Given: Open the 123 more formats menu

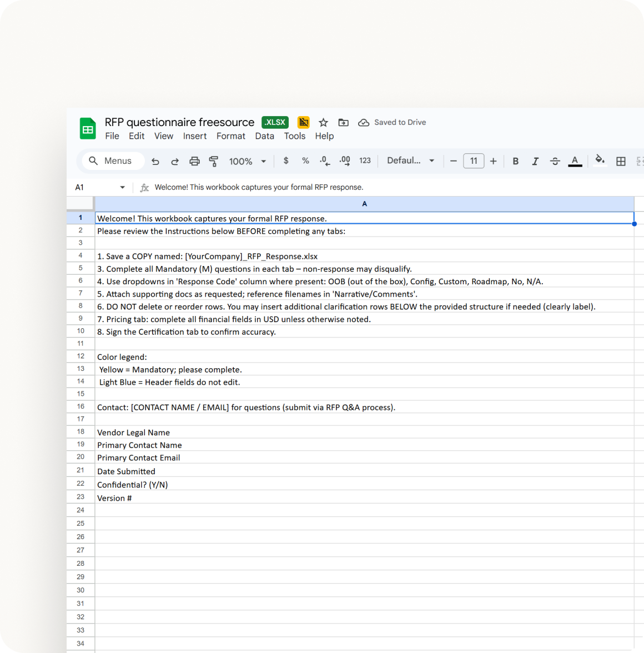Looking at the screenshot, I should tap(365, 161).
